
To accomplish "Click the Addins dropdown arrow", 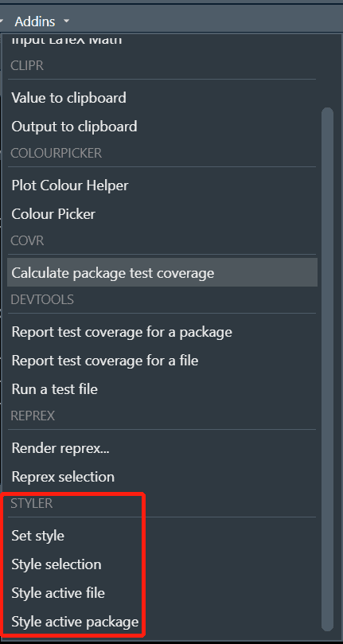I will pos(67,21).
